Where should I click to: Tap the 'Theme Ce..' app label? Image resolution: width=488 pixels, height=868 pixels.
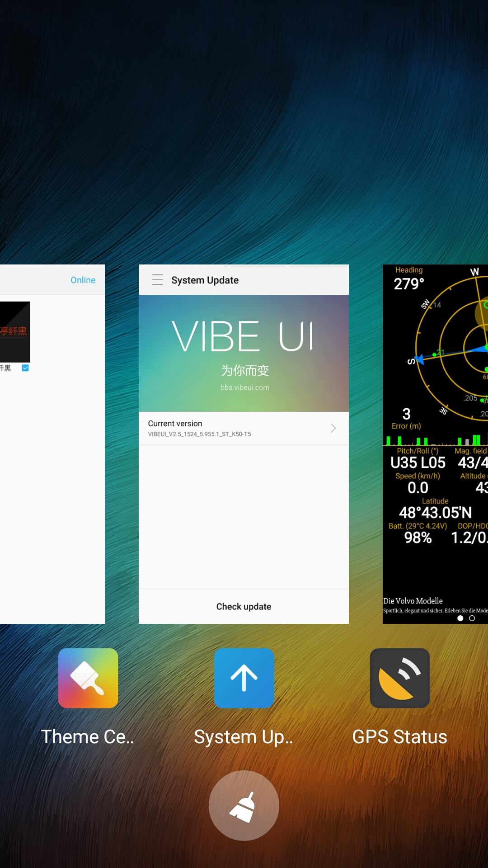pyautogui.click(x=88, y=737)
